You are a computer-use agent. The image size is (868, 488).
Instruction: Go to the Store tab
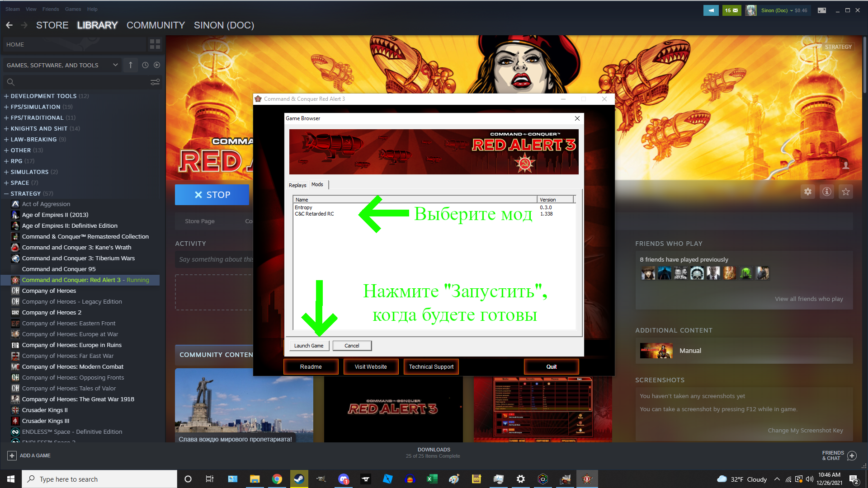point(52,25)
